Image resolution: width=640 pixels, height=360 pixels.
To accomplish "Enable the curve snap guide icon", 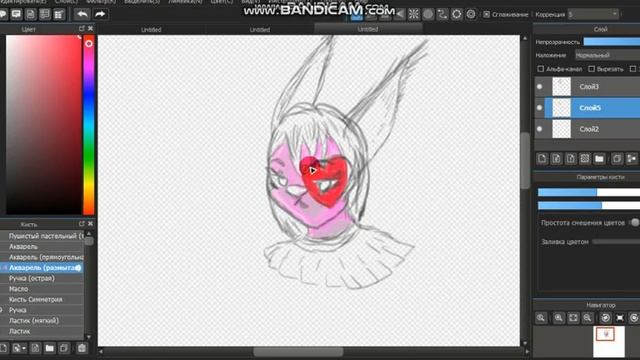I will [x=442, y=14].
